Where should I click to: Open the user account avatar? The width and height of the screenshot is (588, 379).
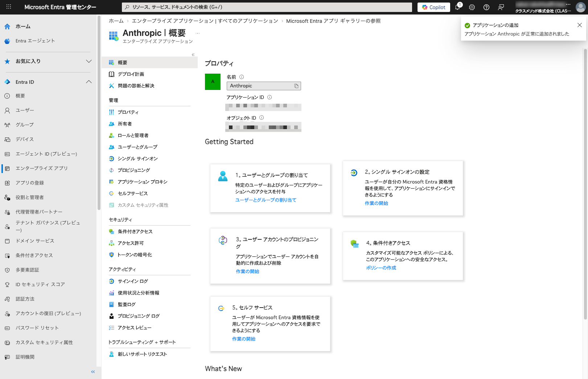click(x=580, y=7)
